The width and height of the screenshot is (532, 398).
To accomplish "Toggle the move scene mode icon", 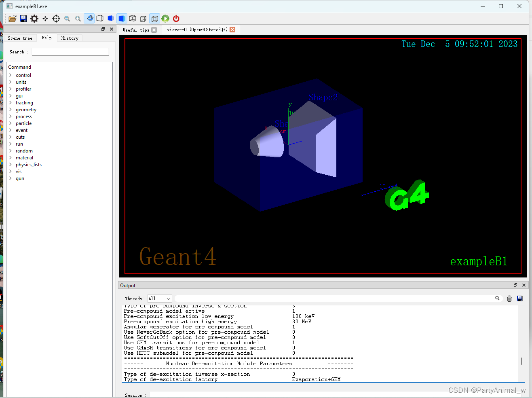I will [x=45, y=18].
